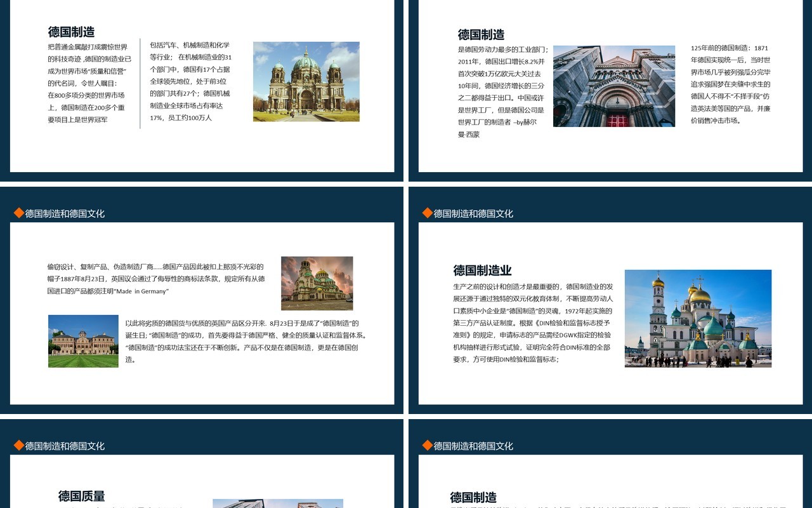The image size is (812, 508).
Task: Select the palace photo with the green lawn
Action: [x=83, y=341]
